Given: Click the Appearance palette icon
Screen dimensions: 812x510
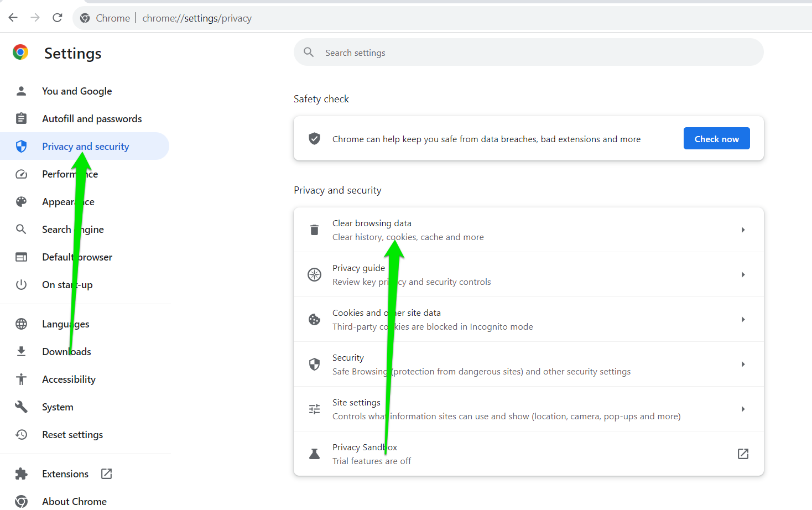Looking at the screenshot, I should click(21, 202).
